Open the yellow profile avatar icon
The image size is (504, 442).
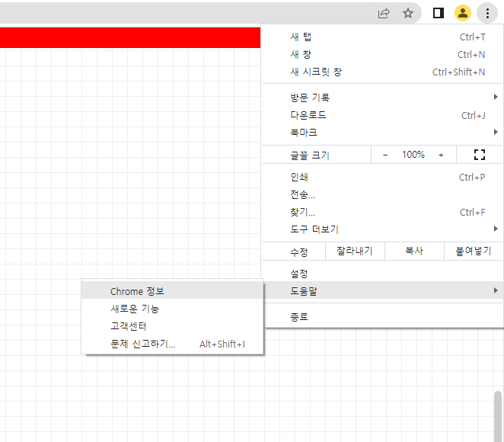462,13
